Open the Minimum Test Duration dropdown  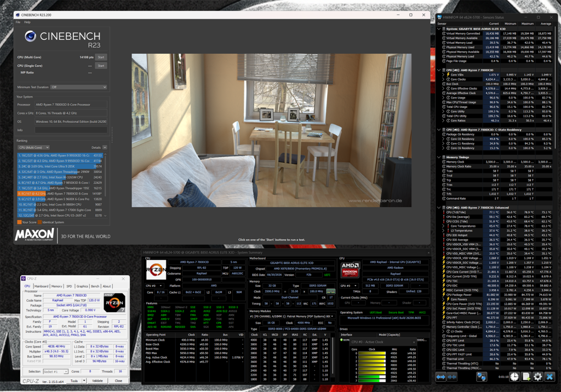[79, 87]
